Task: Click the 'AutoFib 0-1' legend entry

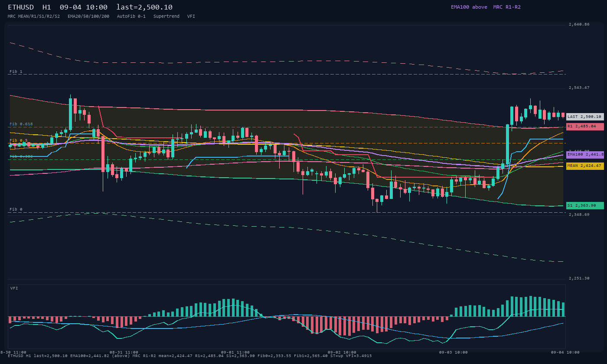Action: [131, 16]
